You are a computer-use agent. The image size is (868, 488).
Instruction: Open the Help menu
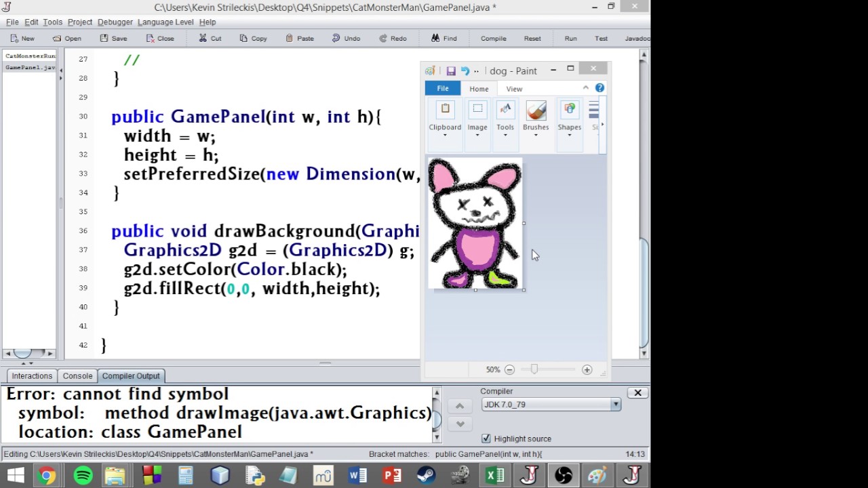click(208, 22)
